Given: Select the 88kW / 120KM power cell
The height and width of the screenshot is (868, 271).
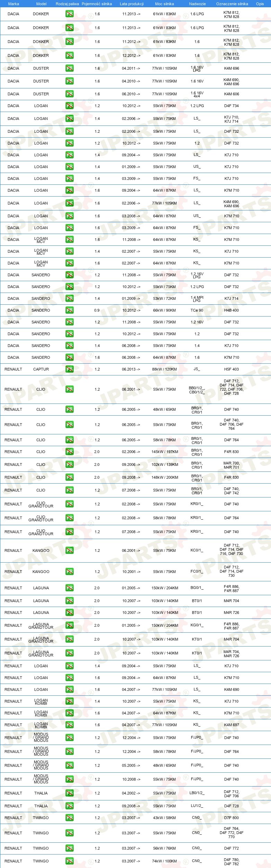Looking at the screenshot, I should point(164,369).
